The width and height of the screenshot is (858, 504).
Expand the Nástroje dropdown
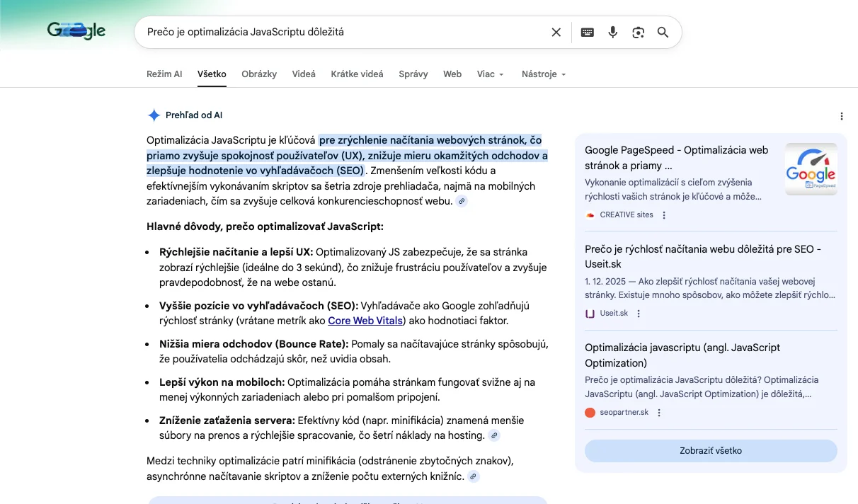tap(543, 74)
